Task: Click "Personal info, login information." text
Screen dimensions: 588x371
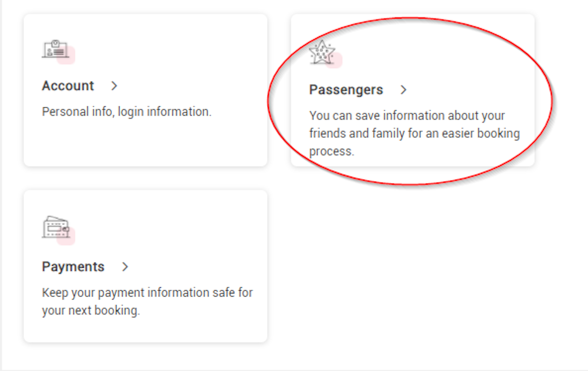Action: 127,112
